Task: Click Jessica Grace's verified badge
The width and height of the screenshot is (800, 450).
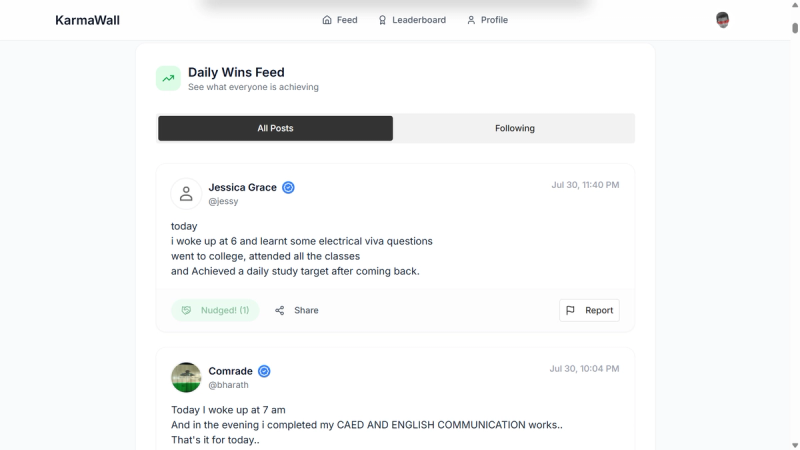Action: pos(288,188)
